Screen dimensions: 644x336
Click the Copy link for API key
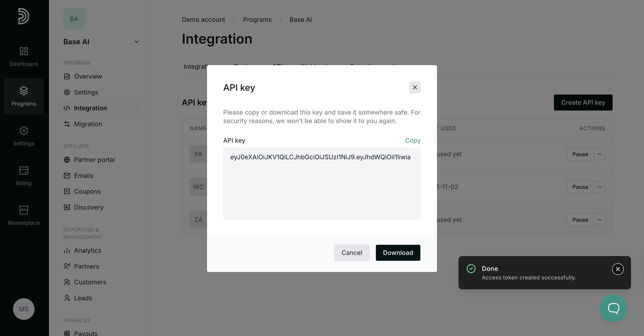(412, 140)
